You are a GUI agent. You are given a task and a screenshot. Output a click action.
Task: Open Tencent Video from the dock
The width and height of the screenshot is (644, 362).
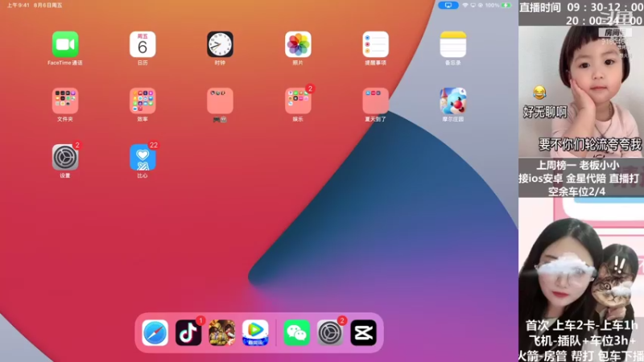[255, 332]
